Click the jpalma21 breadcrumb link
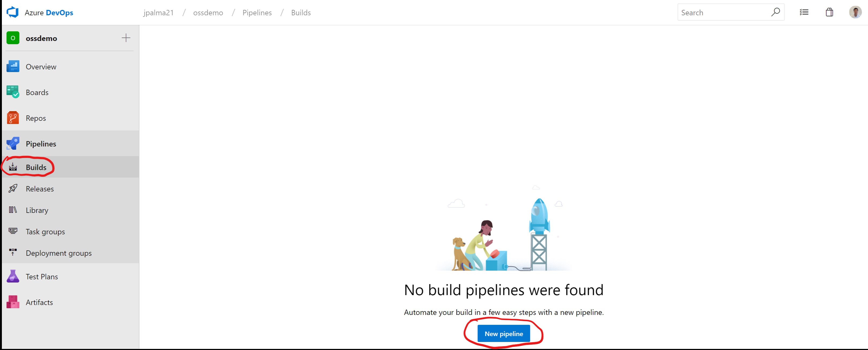Viewport: 868px width, 350px height. click(x=158, y=13)
